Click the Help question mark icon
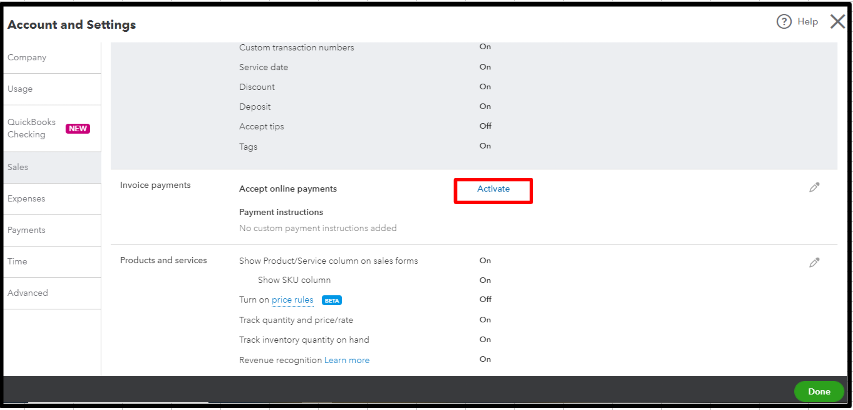Image resolution: width=853 pixels, height=410 pixels. 784,22
